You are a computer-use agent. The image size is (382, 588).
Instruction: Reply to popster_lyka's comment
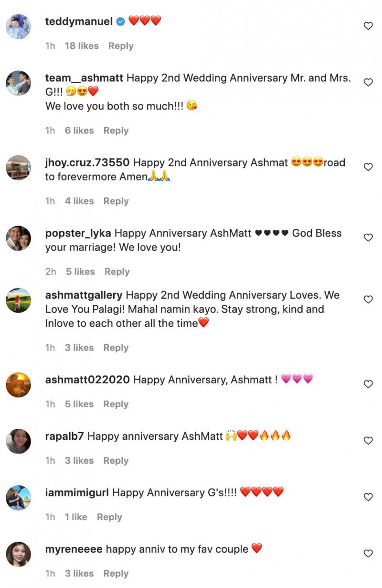[x=117, y=272]
